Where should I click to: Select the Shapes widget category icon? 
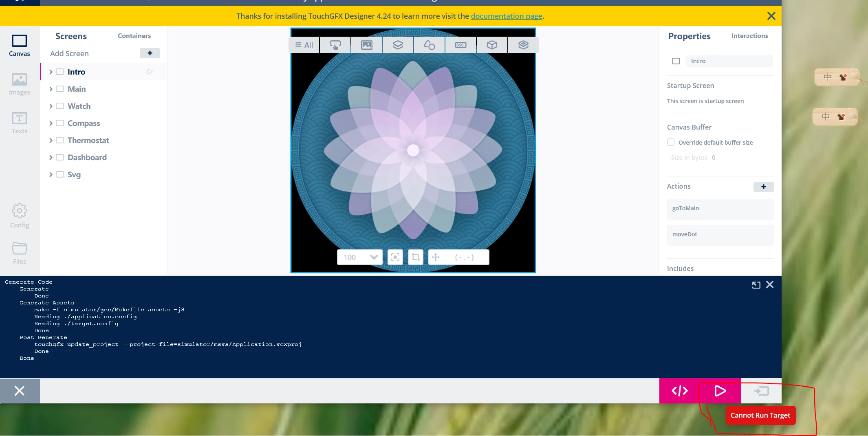429,45
